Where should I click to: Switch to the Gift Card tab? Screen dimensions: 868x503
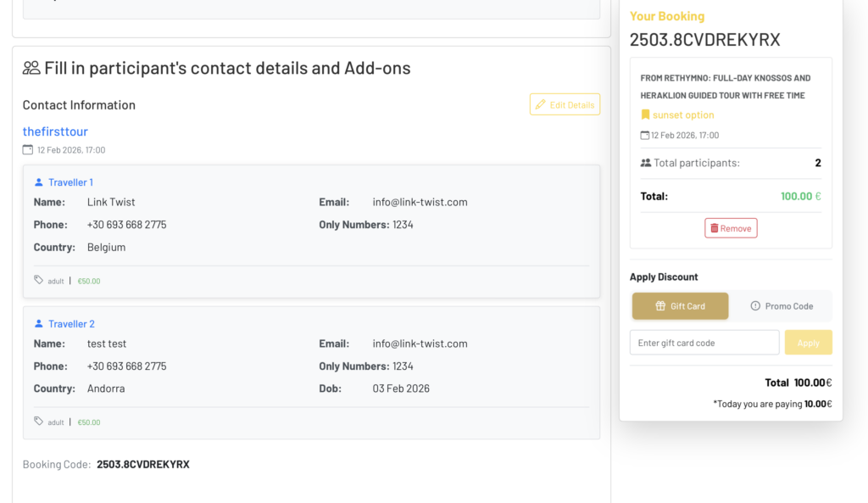680,306
